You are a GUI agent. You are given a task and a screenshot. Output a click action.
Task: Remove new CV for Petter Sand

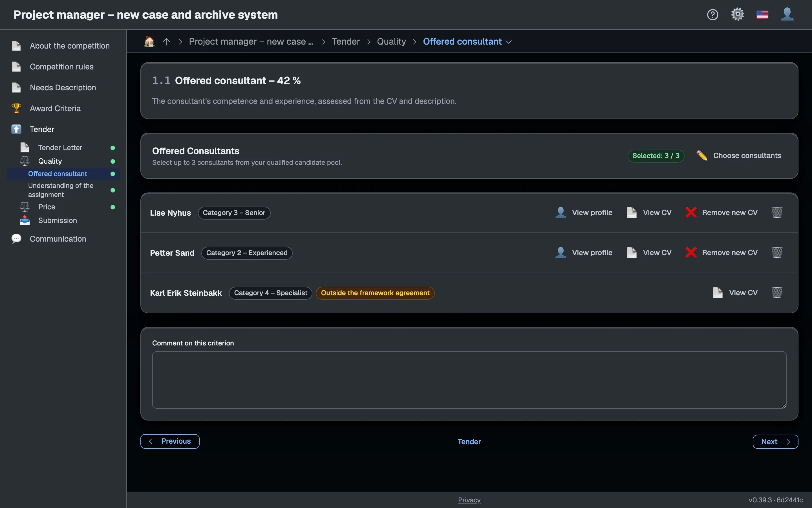click(x=721, y=253)
